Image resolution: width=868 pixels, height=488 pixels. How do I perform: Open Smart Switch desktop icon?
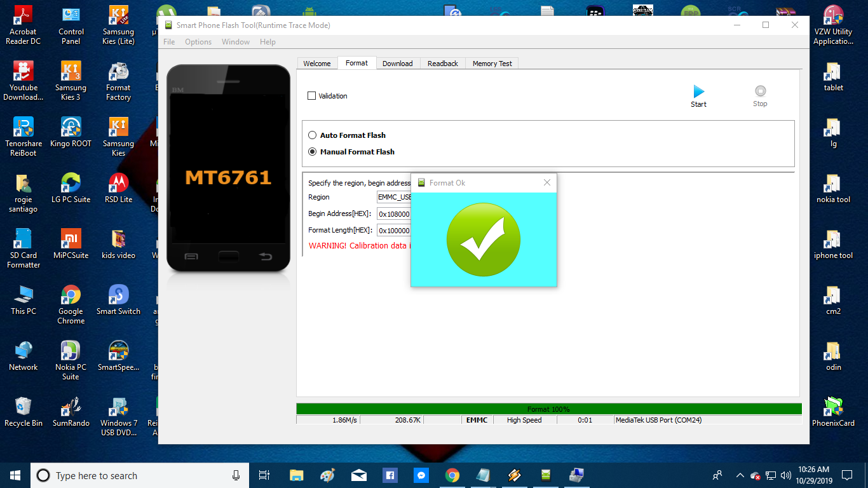[118, 300]
